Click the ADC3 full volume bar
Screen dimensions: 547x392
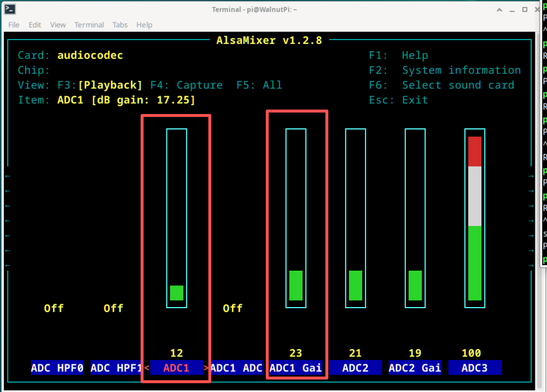[475, 218]
